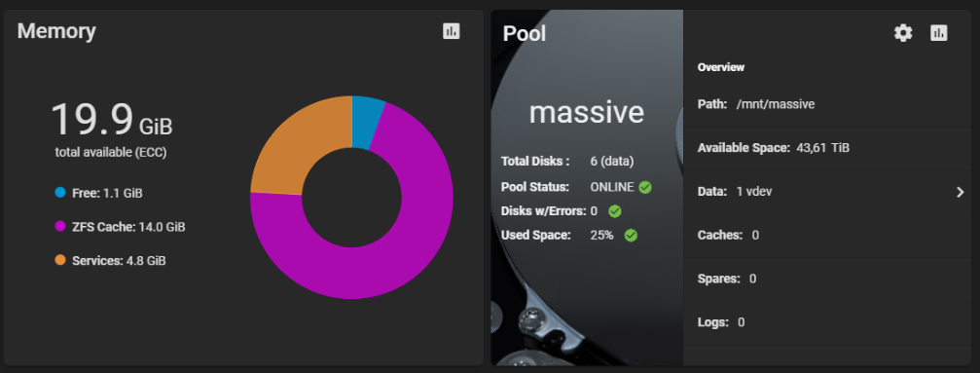Click the Pool Status green checkmark

[x=645, y=187]
